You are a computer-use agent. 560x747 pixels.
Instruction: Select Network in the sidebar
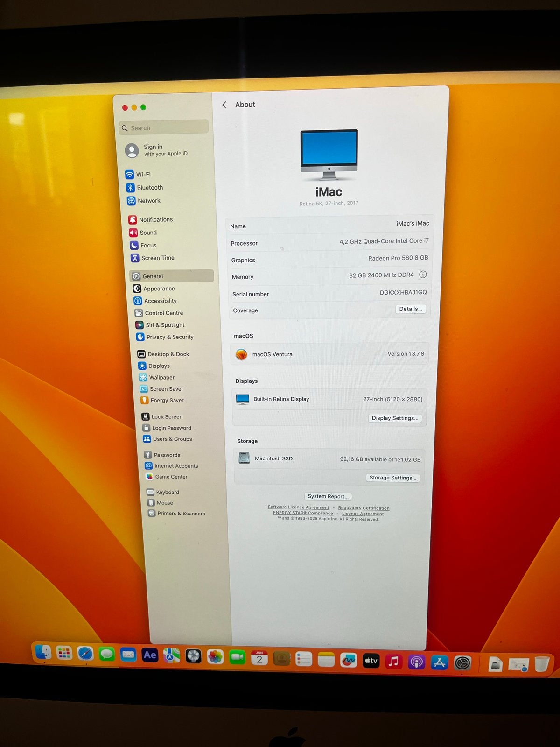click(x=144, y=201)
